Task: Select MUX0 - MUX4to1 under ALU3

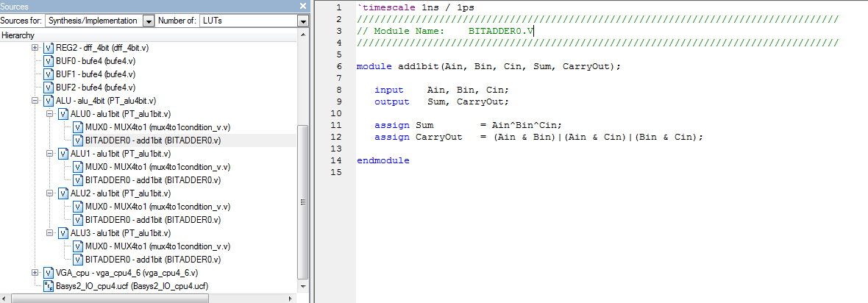Action: [157, 246]
